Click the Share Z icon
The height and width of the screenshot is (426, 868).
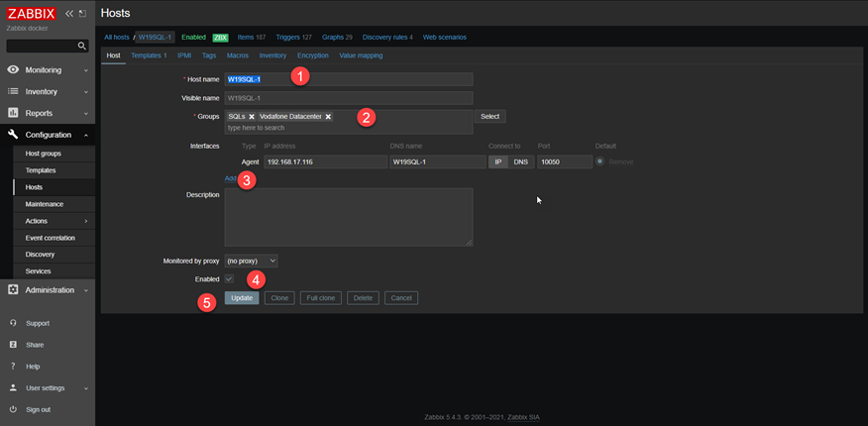click(x=13, y=345)
